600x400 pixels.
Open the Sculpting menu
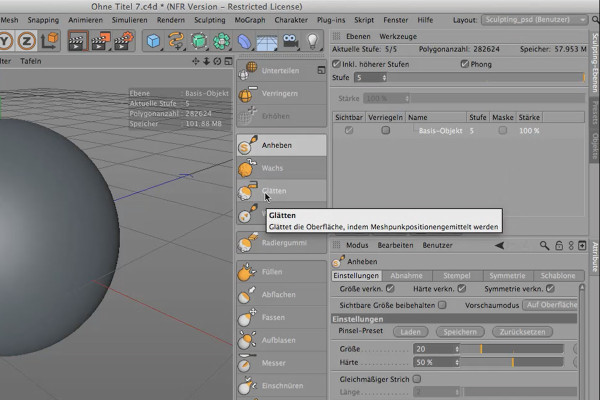210,20
